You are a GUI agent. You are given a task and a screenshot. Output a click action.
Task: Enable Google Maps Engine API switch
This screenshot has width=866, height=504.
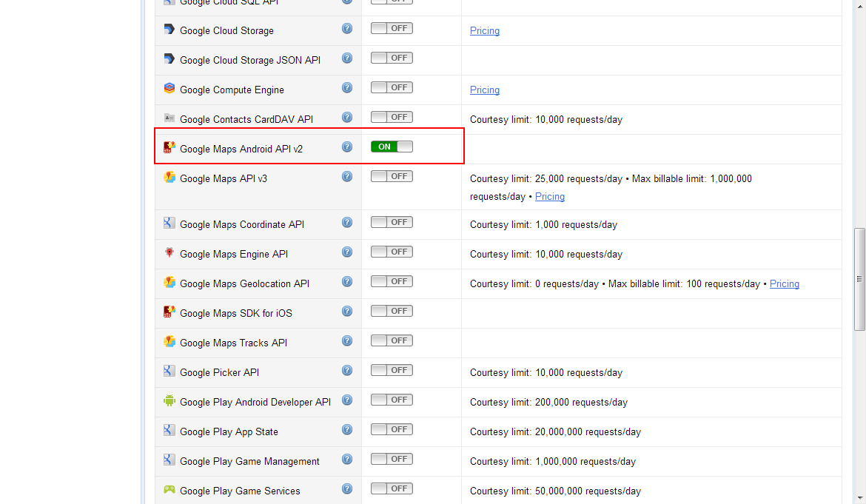[392, 252]
